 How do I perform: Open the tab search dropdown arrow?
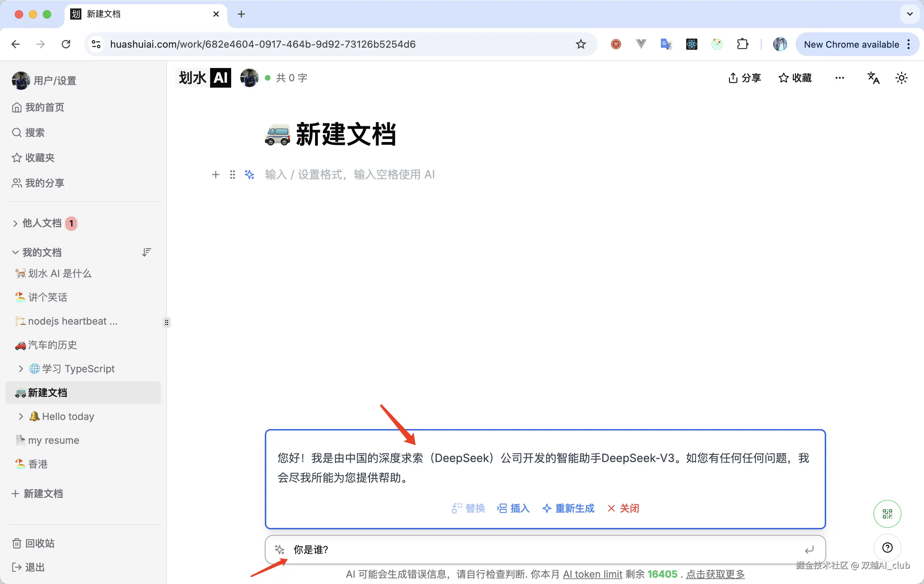point(909,14)
